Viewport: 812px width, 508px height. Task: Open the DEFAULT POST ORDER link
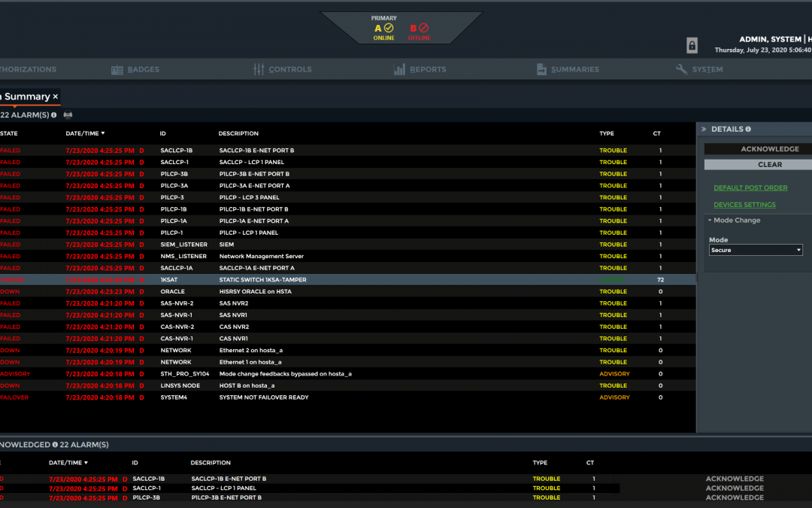coord(750,188)
